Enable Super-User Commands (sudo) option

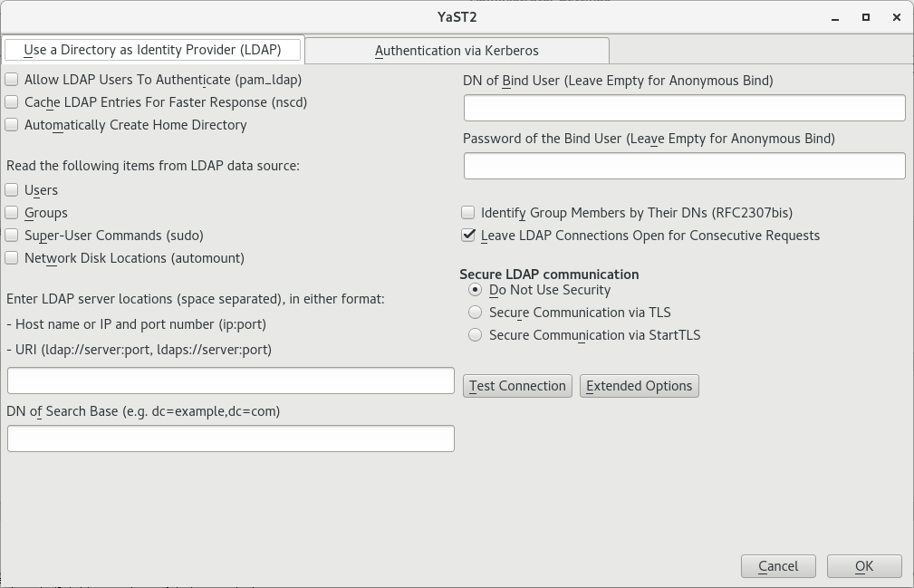click(12, 236)
